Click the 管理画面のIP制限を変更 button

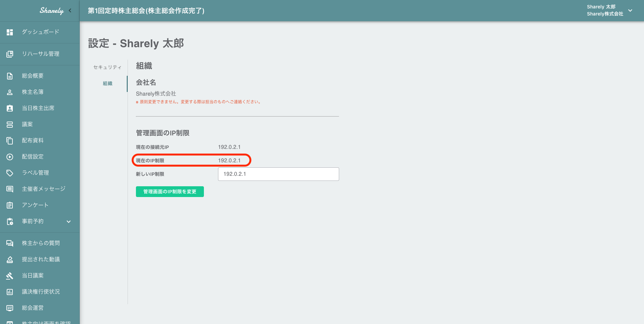click(170, 191)
